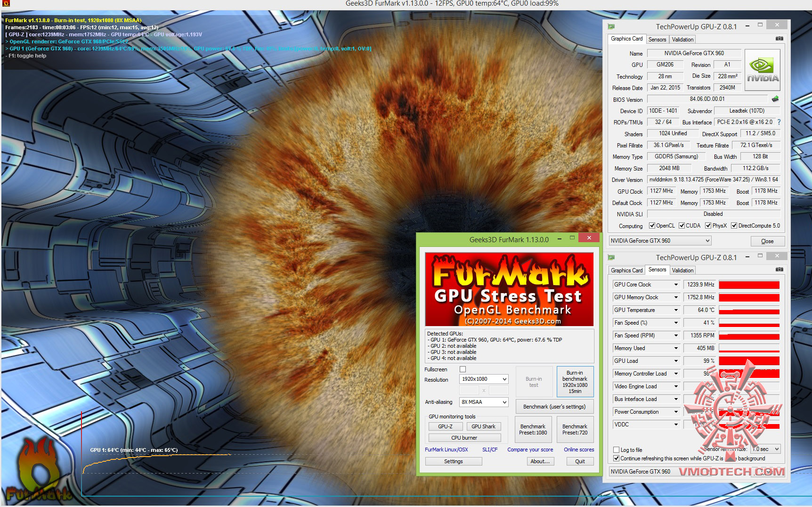The height and width of the screenshot is (507, 812).
Task: Toggle the OpenCL checkbox
Action: pyautogui.click(x=652, y=226)
